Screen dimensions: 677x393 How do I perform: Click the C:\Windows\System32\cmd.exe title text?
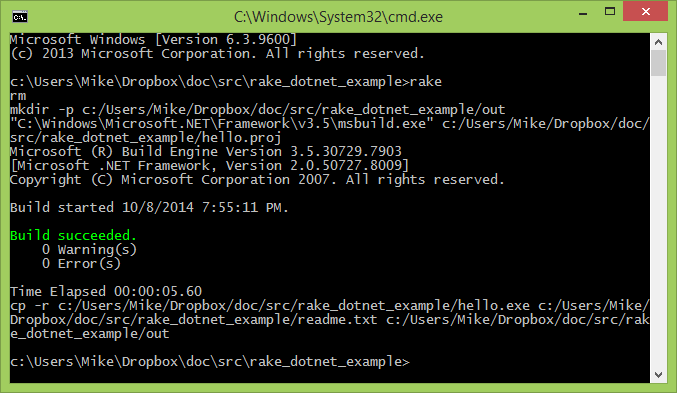pos(338,17)
